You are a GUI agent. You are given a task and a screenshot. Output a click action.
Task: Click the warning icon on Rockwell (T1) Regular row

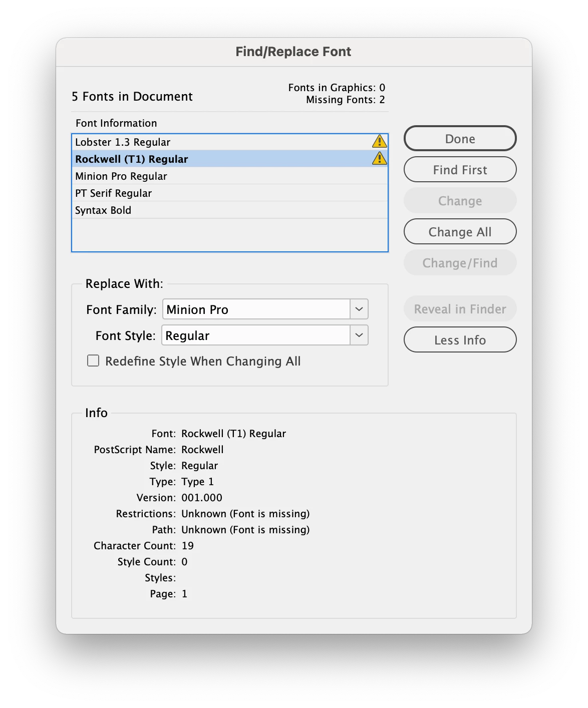380,158
